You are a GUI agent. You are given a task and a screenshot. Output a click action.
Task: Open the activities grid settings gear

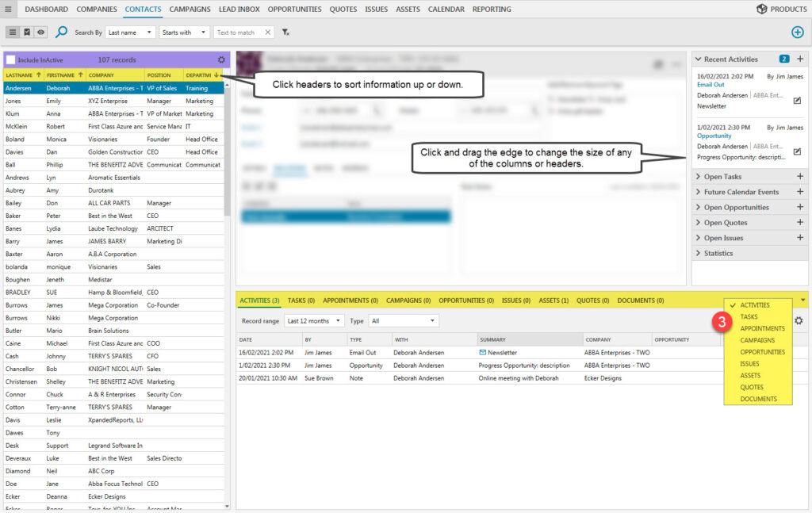(799, 320)
